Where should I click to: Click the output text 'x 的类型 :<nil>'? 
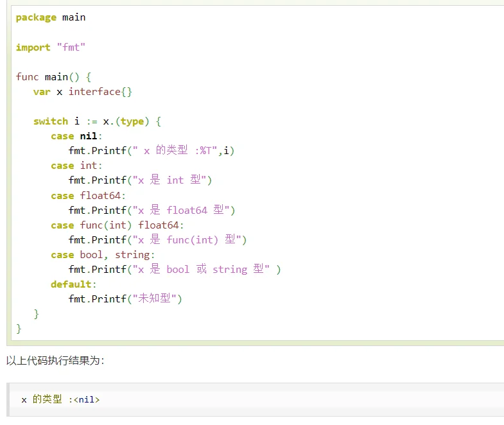(60, 399)
